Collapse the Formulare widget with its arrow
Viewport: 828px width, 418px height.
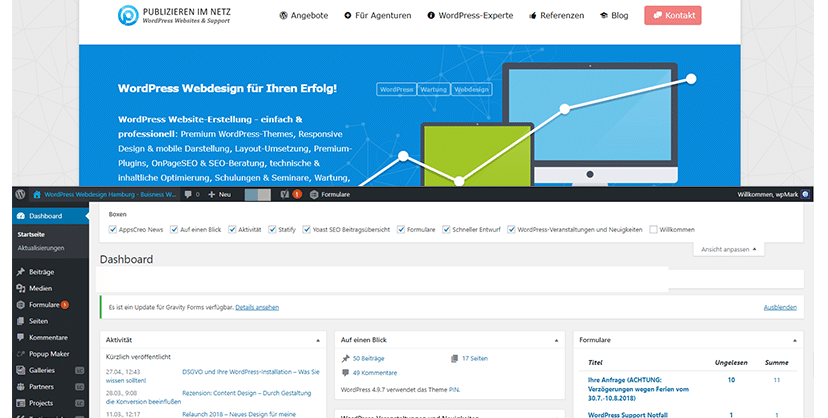(x=795, y=340)
